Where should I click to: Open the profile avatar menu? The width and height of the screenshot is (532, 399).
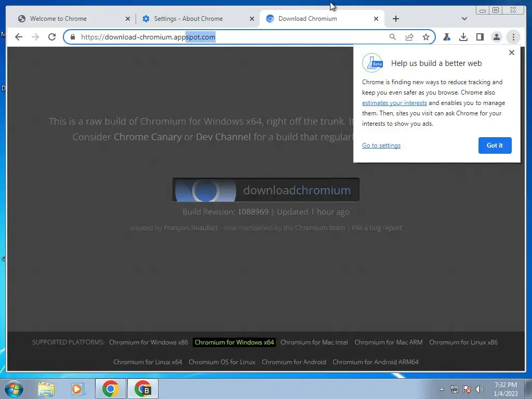[x=497, y=37]
